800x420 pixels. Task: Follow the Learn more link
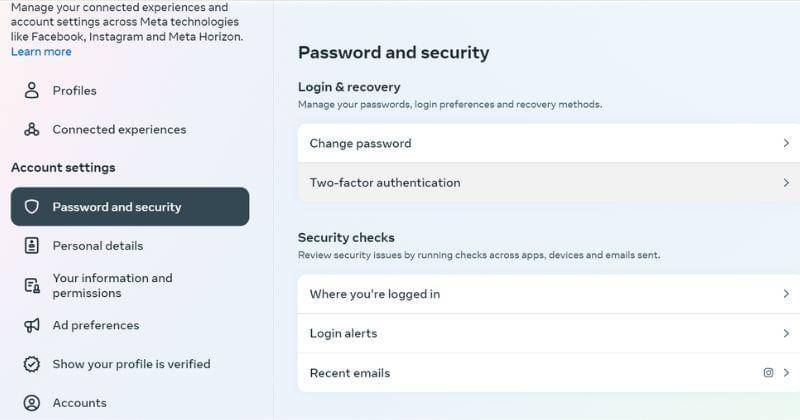point(41,52)
